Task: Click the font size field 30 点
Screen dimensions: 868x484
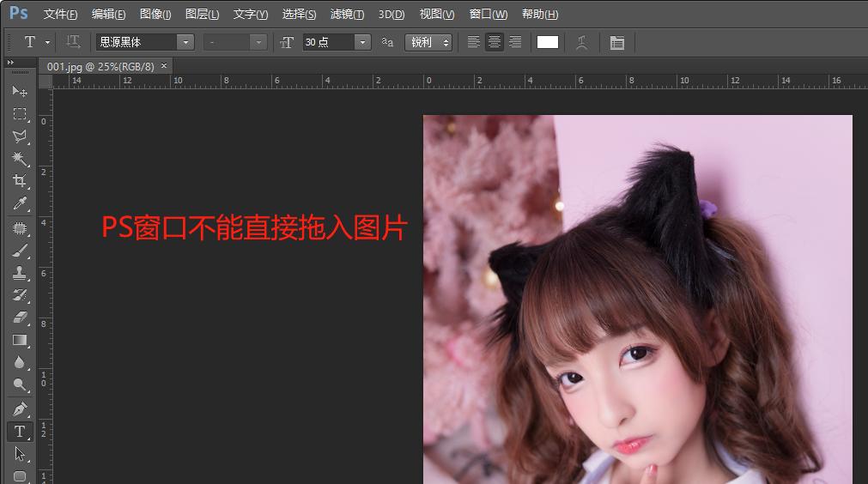Action: pyautogui.click(x=329, y=42)
